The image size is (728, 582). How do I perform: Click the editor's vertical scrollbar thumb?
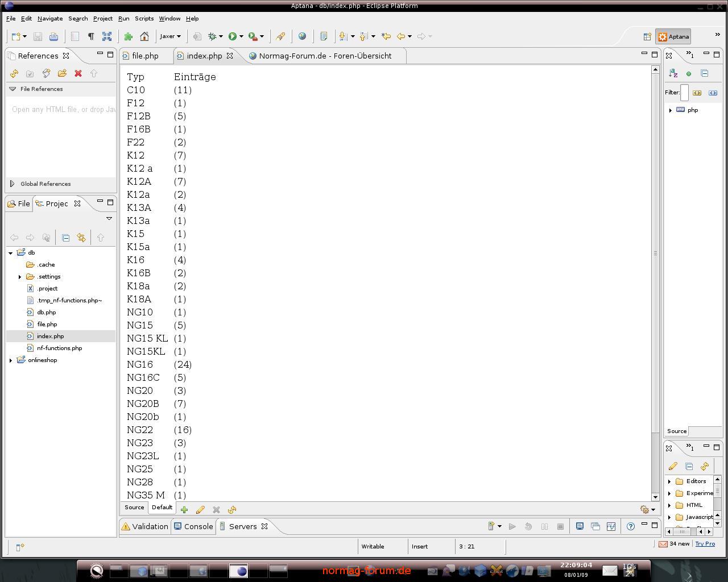(x=655, y=253)
